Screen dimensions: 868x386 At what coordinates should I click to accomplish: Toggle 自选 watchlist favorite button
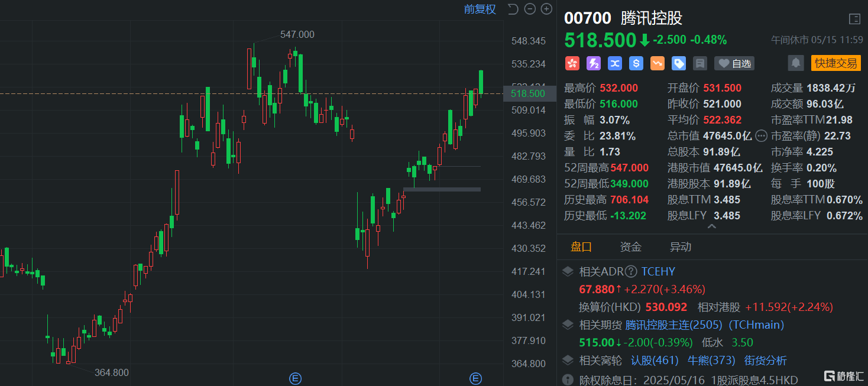click(734, 63)
